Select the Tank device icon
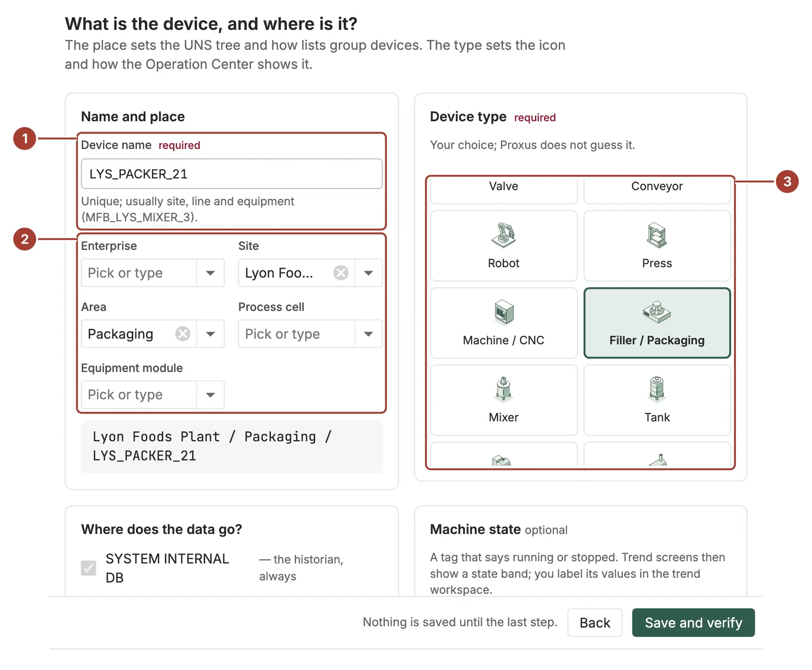 click(x=657, y=389)
